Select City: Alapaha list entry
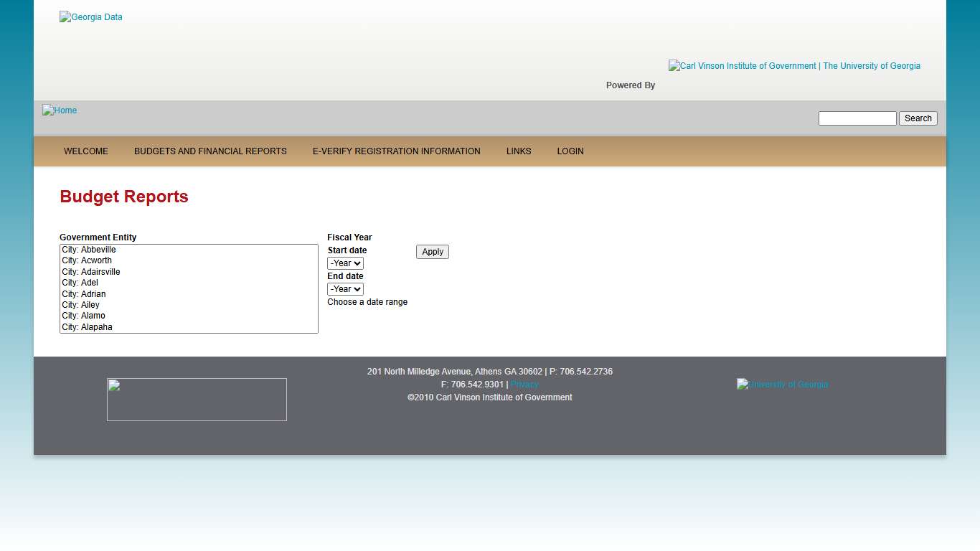 [x=87, y=327]
